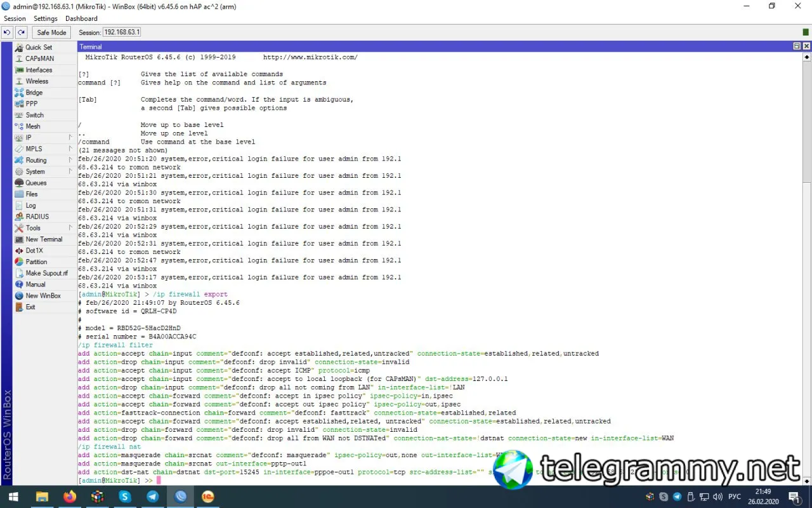Image resolution: width=812 pixels, height=508 pixels.
Task: Click the "/ip firewall filter" line
Action: [115, 345]
